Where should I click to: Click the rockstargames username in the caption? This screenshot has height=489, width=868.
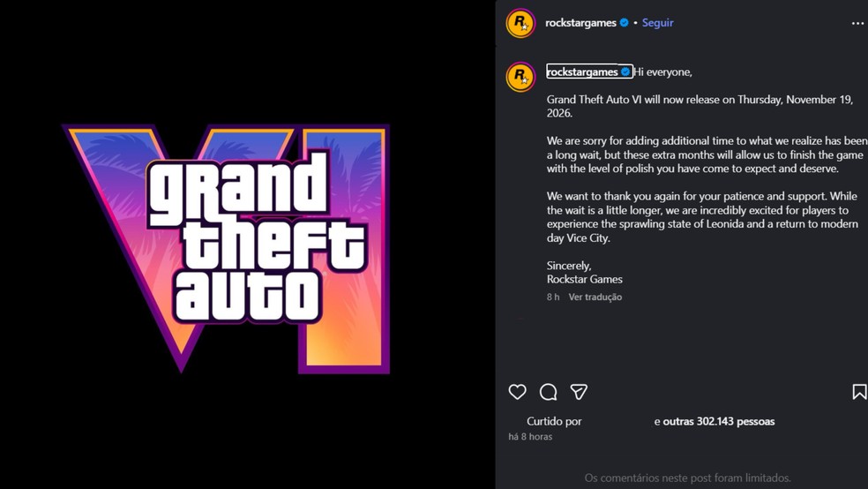pyautogui.click(x=582, y=71)
